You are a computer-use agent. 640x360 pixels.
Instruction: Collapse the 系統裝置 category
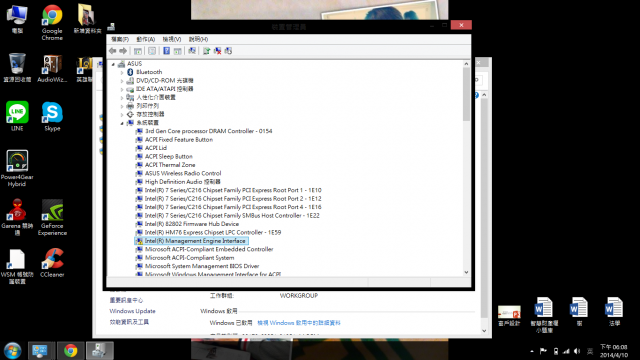pyautogui.click(x=122, y=123)
